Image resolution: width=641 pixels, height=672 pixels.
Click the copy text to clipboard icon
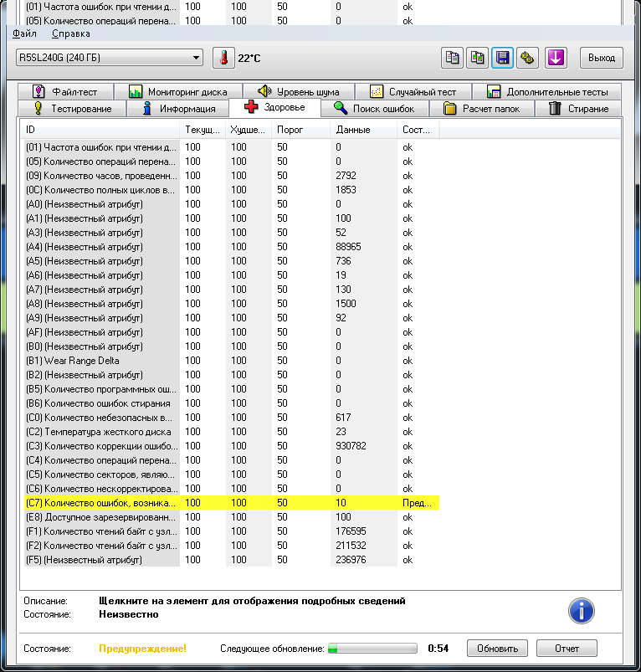452,58
